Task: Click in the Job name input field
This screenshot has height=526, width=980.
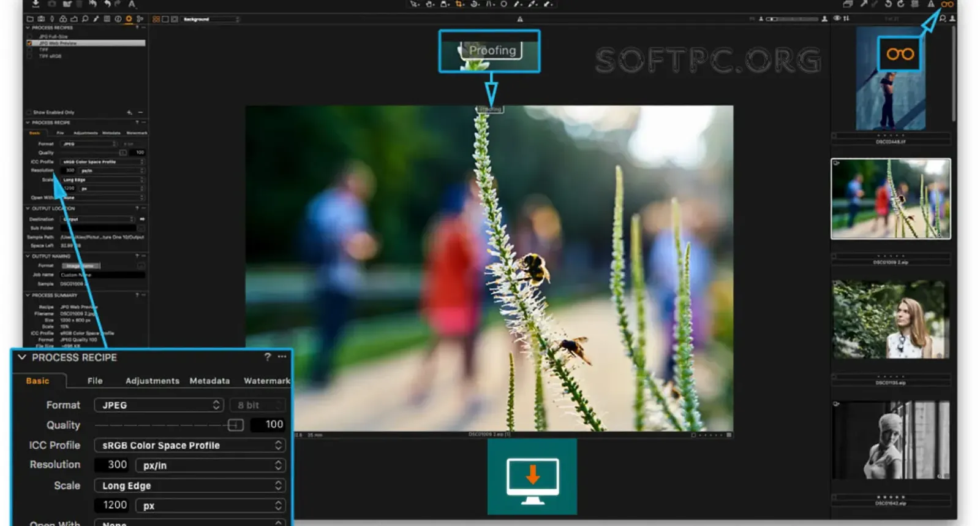Action: click(x=102, y=275)
